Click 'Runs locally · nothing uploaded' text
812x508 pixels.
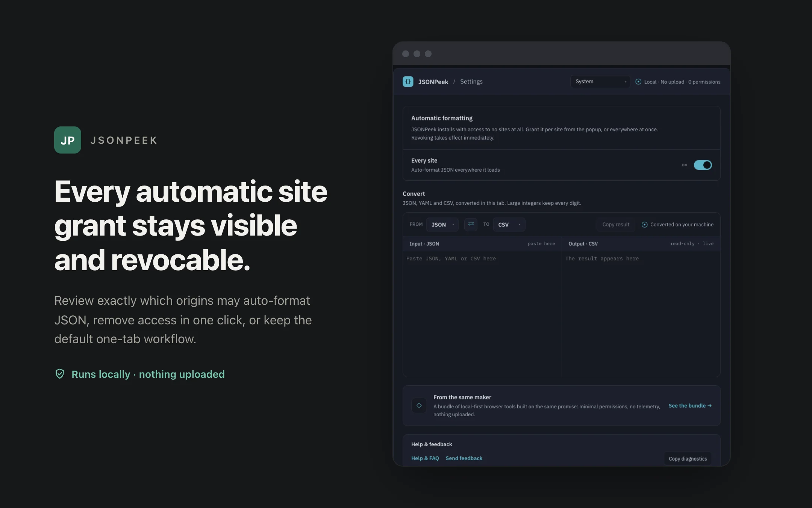pyautogui.click(x=148, y=374)
